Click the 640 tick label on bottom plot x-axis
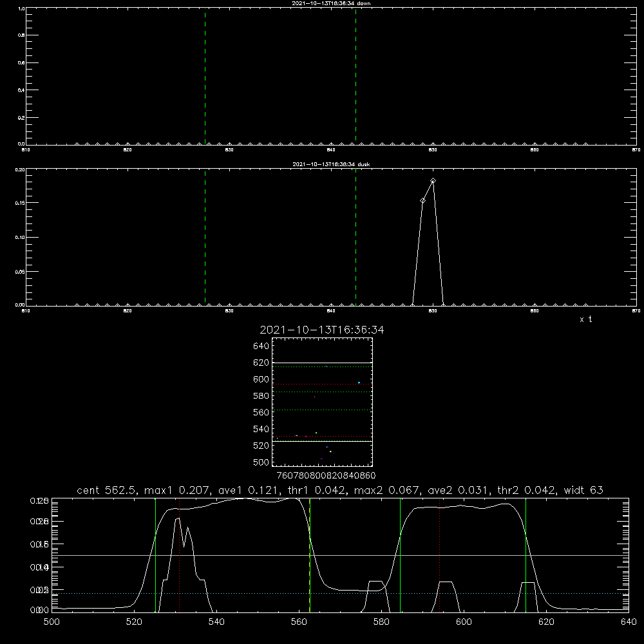The height and width of the screenshot is (644, 644). (x=629, y=622)
